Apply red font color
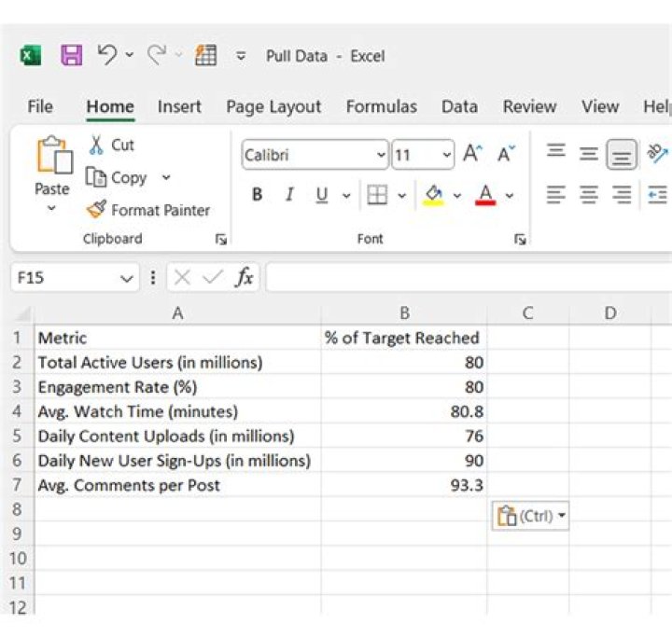This screenshot has height=638, width=672. [485, 195]
